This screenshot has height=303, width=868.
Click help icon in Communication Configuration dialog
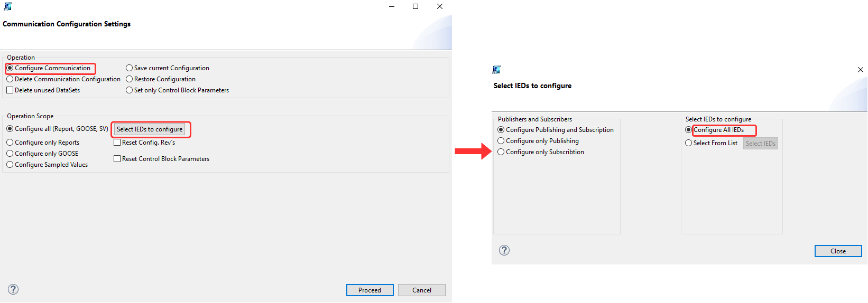tap(13, 289)
